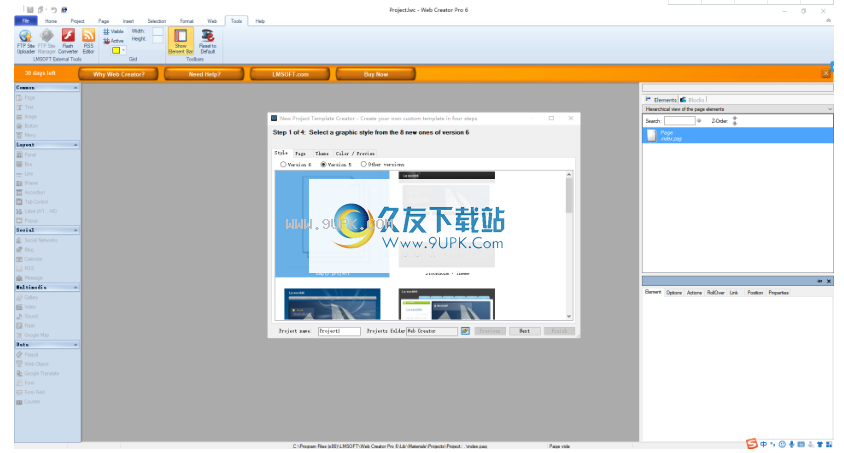The image size is (844, 453).
Task: Select the blue empty project template thumbnail
Action: click(332, 224)
